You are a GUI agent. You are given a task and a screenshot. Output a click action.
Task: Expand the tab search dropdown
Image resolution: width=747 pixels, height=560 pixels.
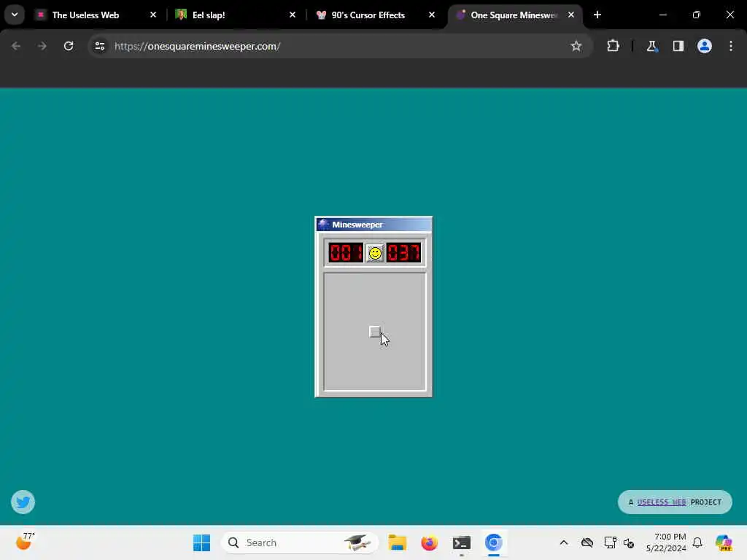(15, 15)
